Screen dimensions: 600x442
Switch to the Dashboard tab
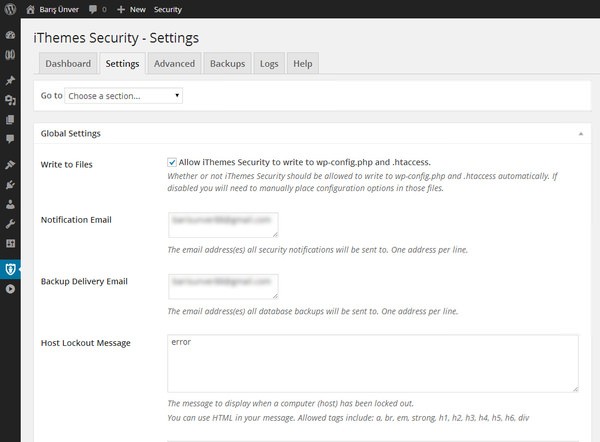pos(68,64)
